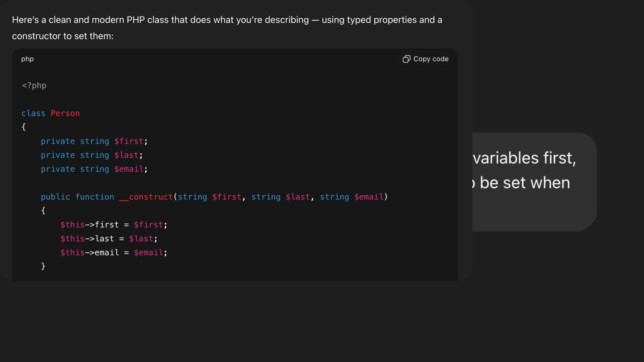644x362 pixels.
Task: Click the public function keywords
Action: click(77, 197)
